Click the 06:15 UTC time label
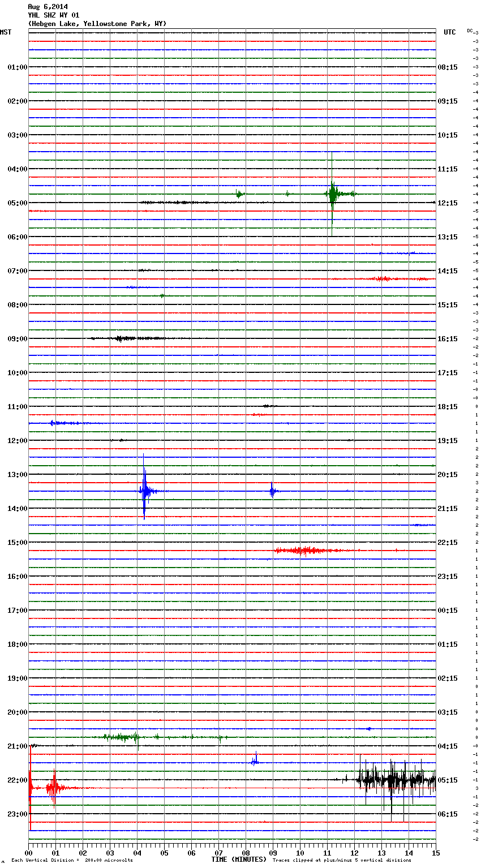Viewport: 481px width, 868px height. 448,814
